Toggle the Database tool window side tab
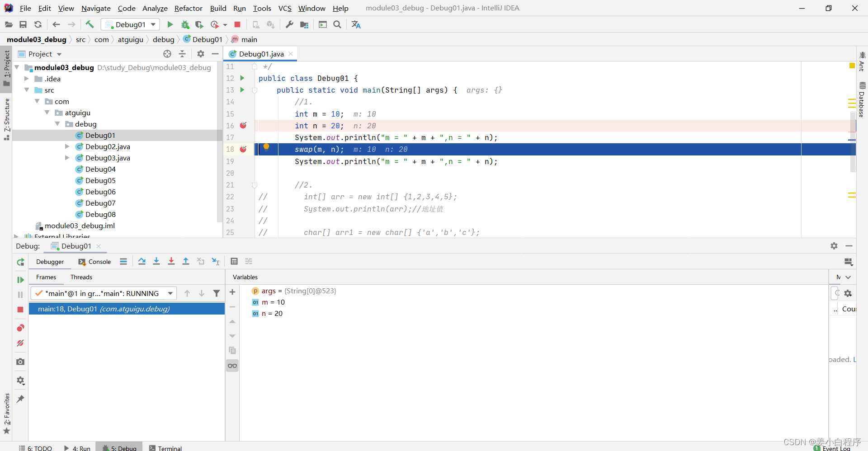 pyautogui.click(x=862, y=99)
